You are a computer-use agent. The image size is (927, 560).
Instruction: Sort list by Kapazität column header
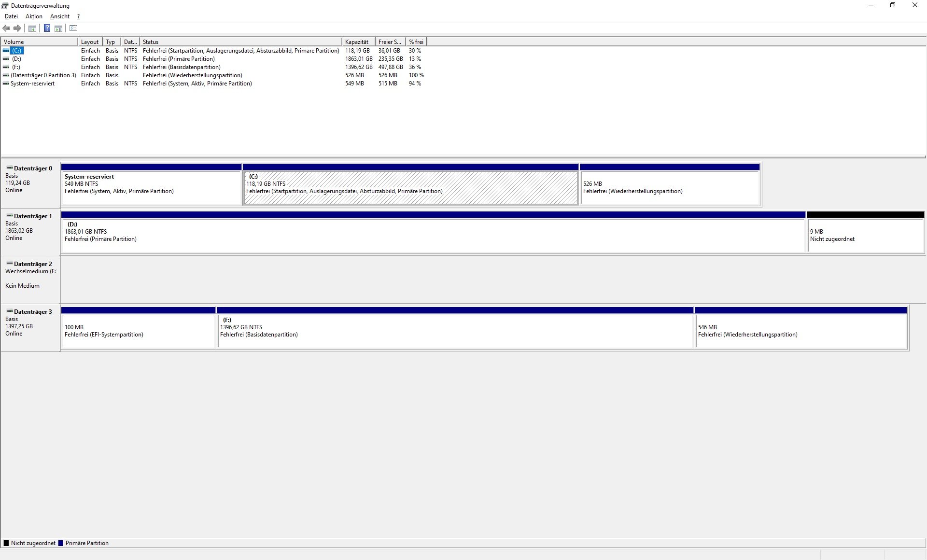coord(357,42)
